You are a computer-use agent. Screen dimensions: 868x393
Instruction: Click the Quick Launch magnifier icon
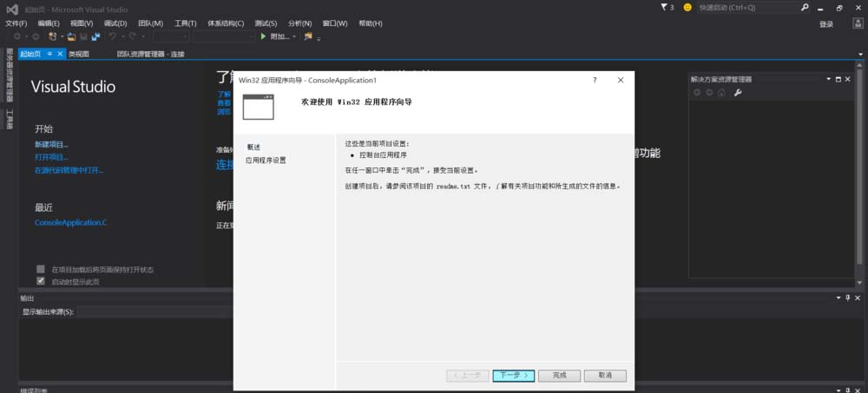click(x=805, y=8)
